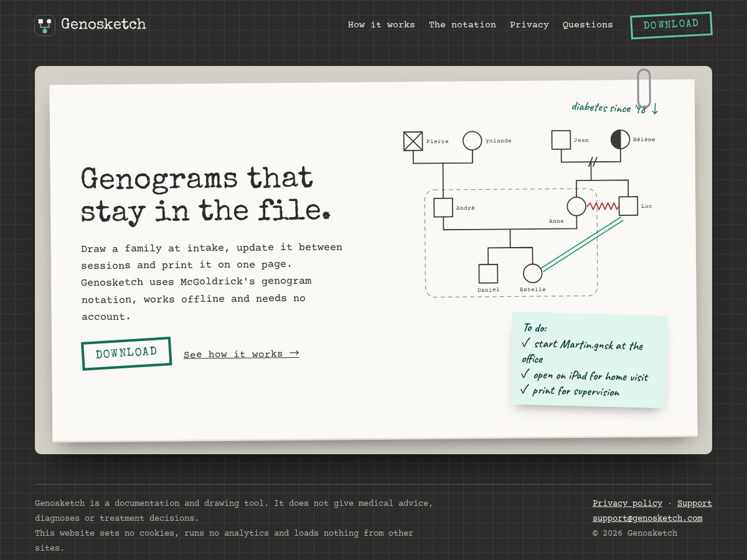
Task: Click the Estelle name label
Action: tap(533, 289)
